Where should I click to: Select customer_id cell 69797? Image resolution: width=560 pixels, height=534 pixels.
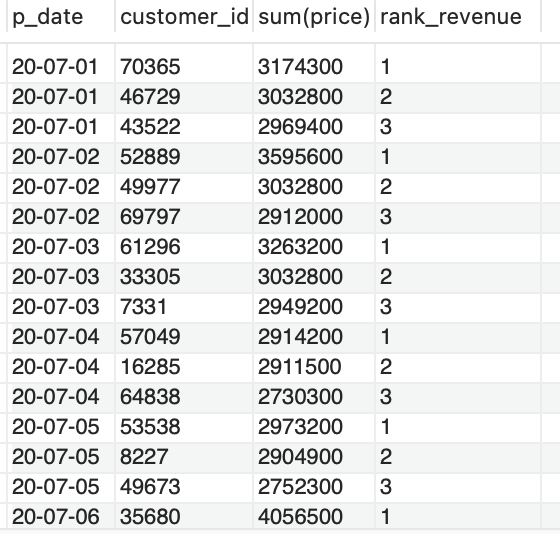coord(184,217)
